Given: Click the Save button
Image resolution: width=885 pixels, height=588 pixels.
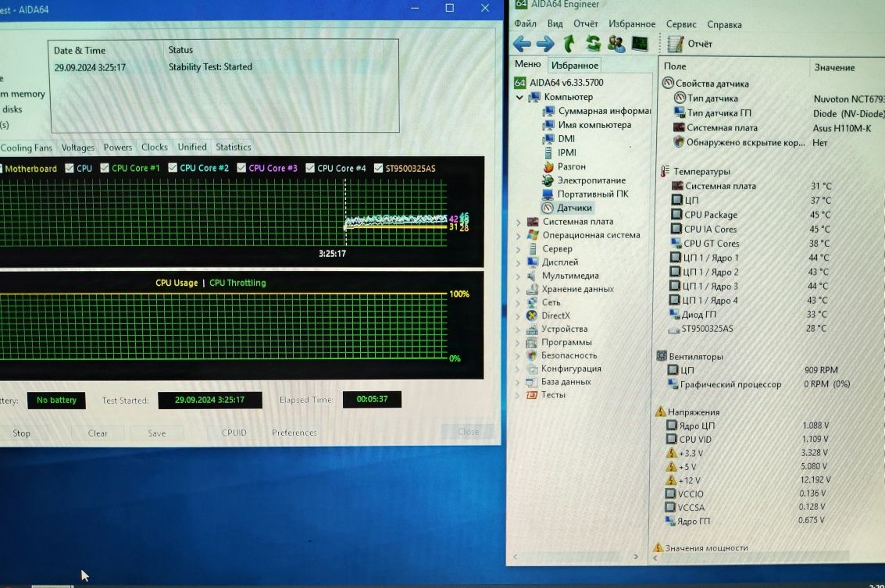Looking at the screenshot, I should click(x=157, y=433).
